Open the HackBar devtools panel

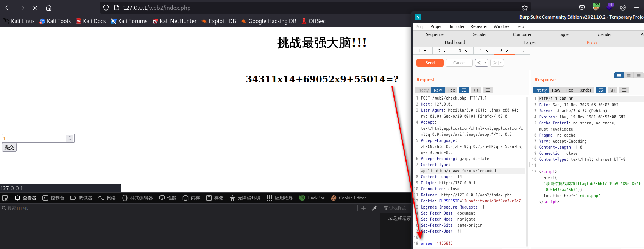(312, 198)
